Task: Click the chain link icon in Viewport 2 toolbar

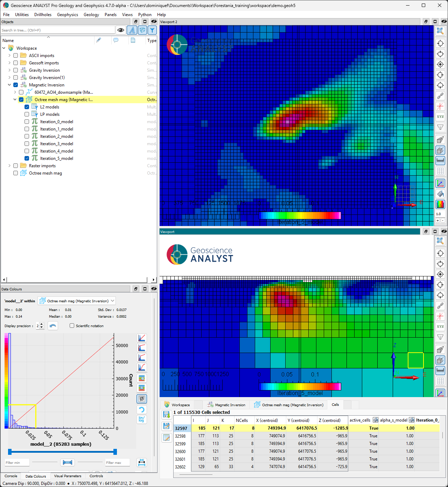Action: pos(440,96)
